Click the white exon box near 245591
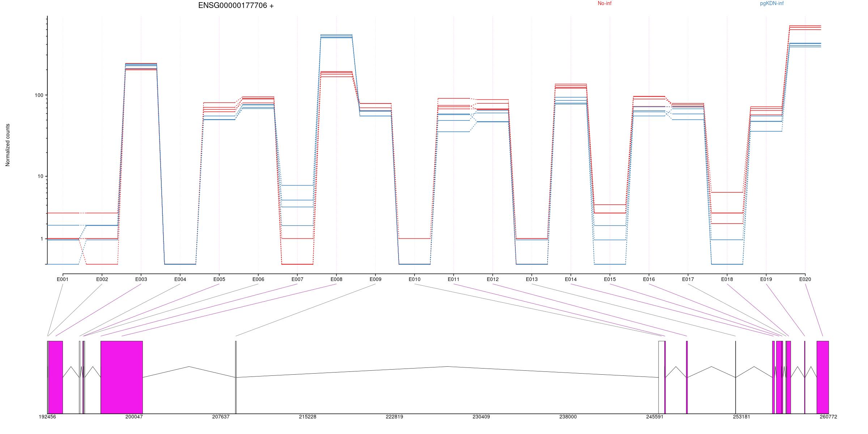Screen dimensions: 868x434 [x=661, y=377]
